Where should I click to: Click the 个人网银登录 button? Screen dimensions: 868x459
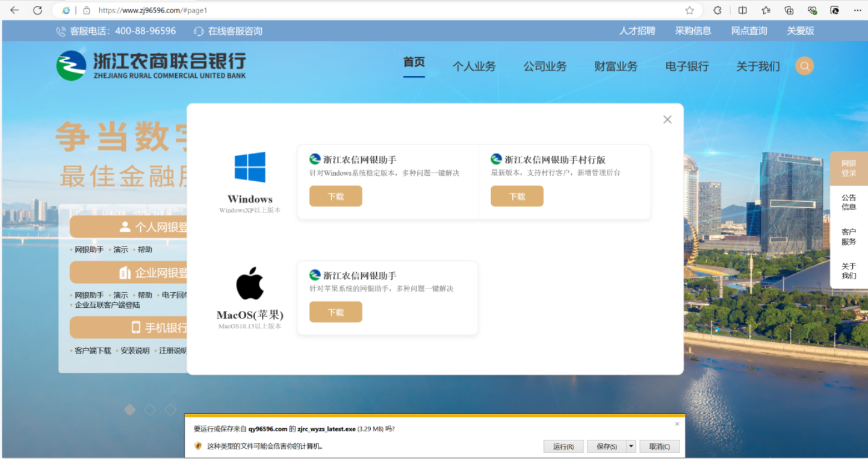click(128, 227)
